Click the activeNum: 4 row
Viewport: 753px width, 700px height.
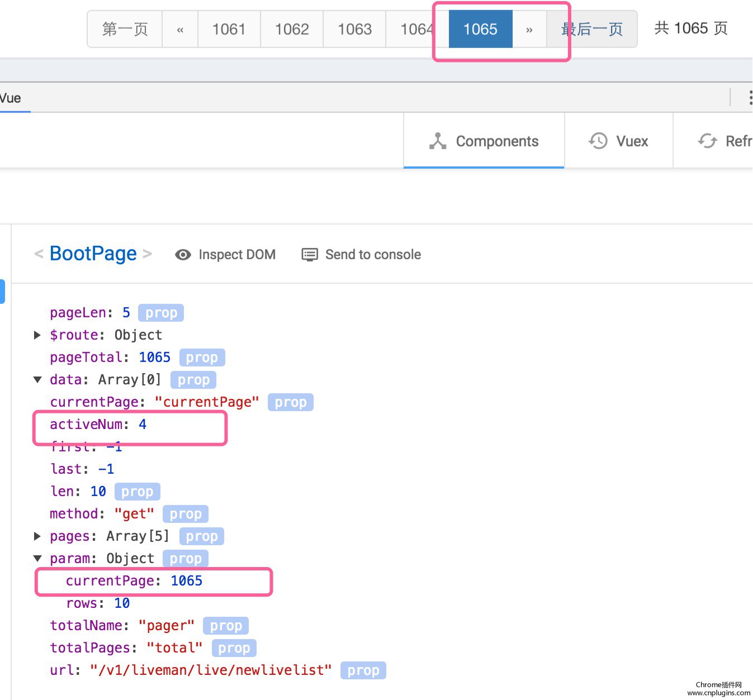(x=98, y=425)
